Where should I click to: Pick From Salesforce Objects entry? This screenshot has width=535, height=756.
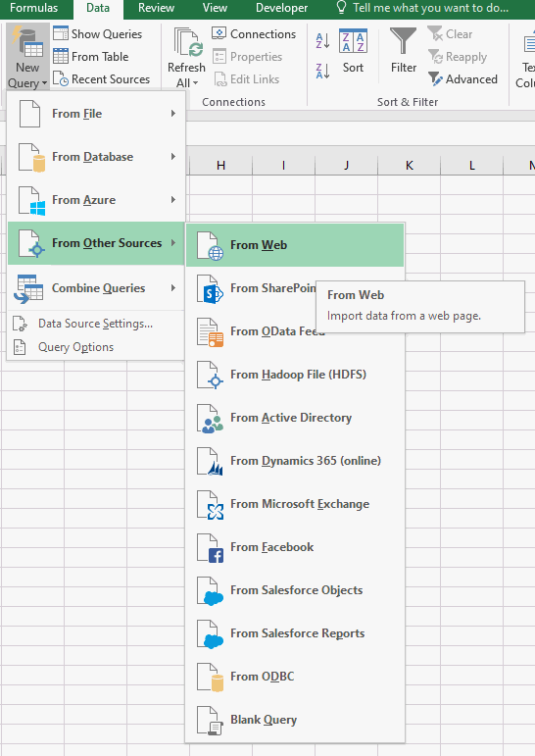pyautogui.click(x=295, y=590)
